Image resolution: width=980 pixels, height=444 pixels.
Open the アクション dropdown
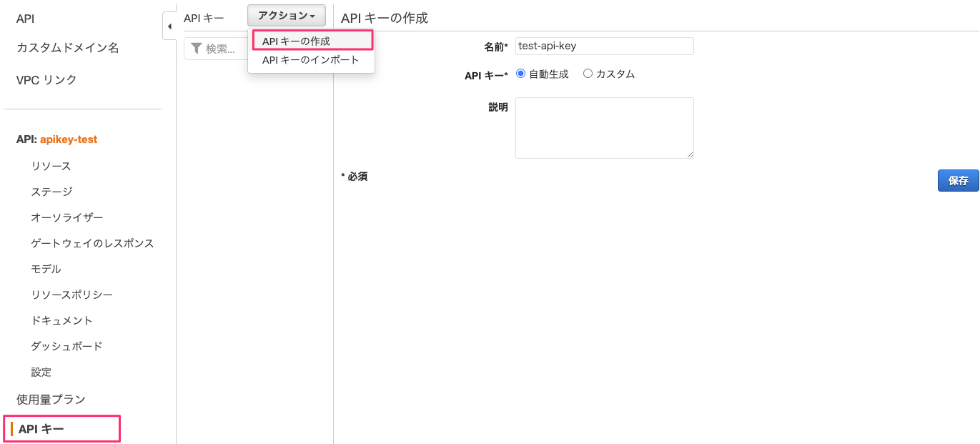tap(286, 16)
